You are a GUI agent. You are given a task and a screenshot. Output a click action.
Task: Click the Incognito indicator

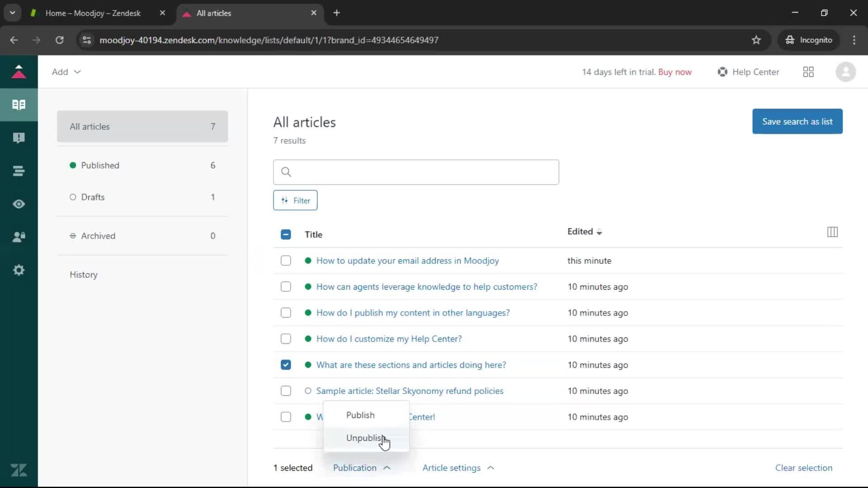point(809,40)
